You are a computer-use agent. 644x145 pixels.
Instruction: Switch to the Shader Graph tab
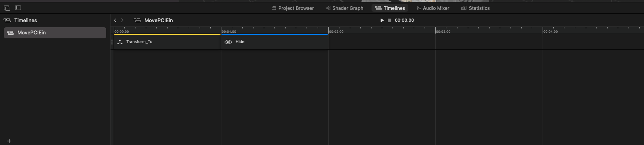[344, 8]
